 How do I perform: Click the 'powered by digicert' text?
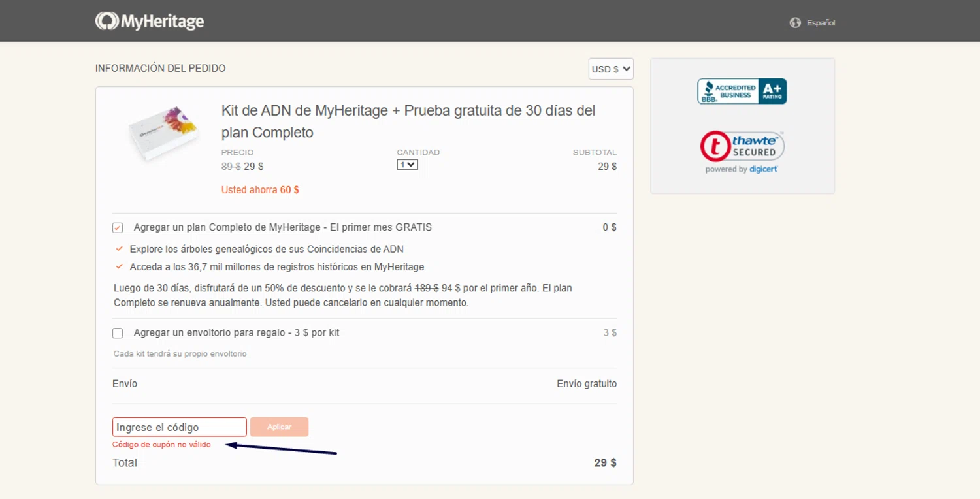[742, 169]
